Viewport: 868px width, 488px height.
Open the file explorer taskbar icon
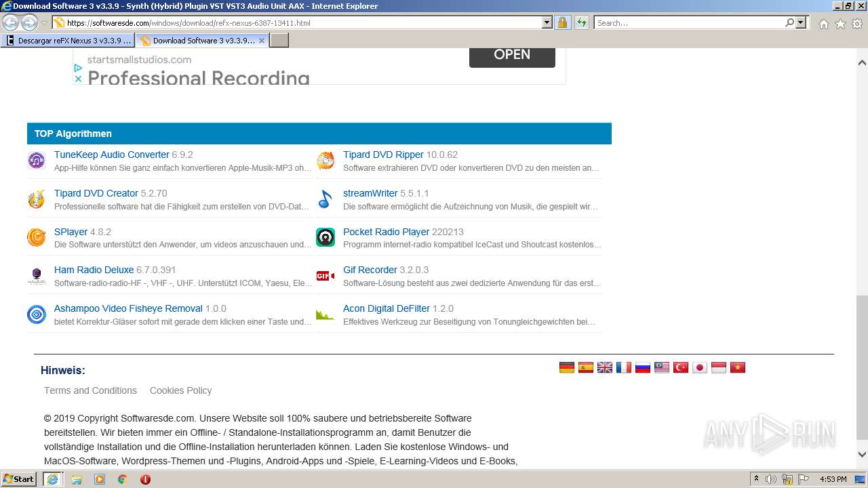click(77, 479)
